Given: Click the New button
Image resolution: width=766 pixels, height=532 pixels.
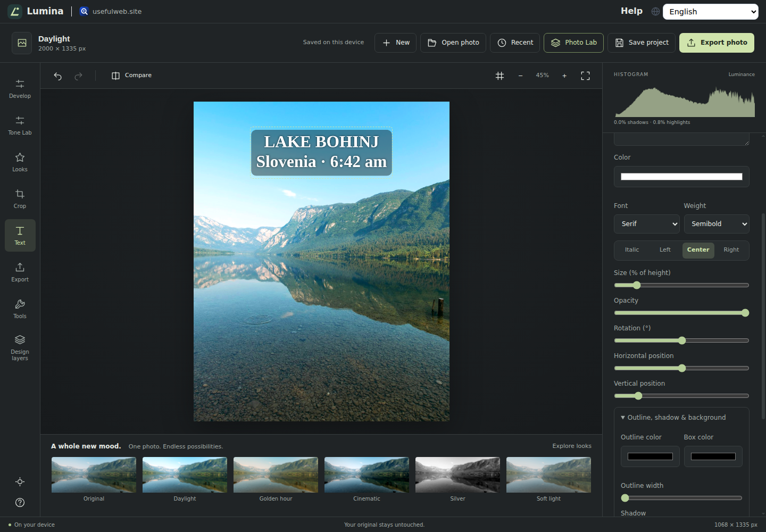Looking at the screenshot, I should point(395,43).
